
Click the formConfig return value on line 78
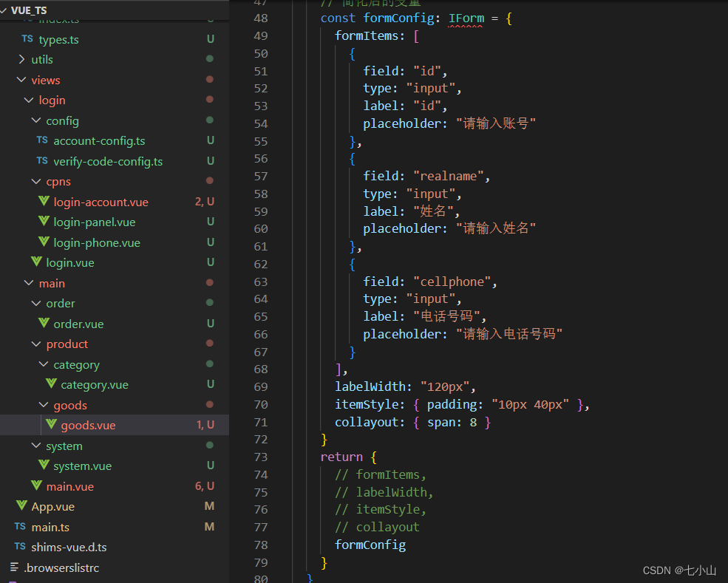tap(370, 545)
